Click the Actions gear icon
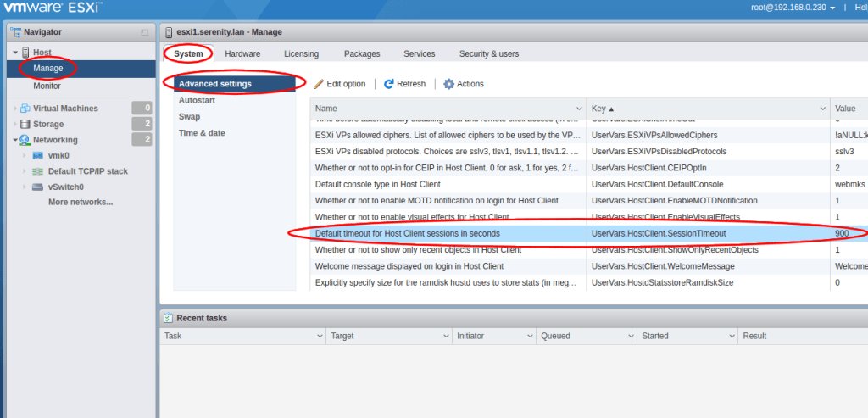Screen dimensions: 868x418 (449, 84)
